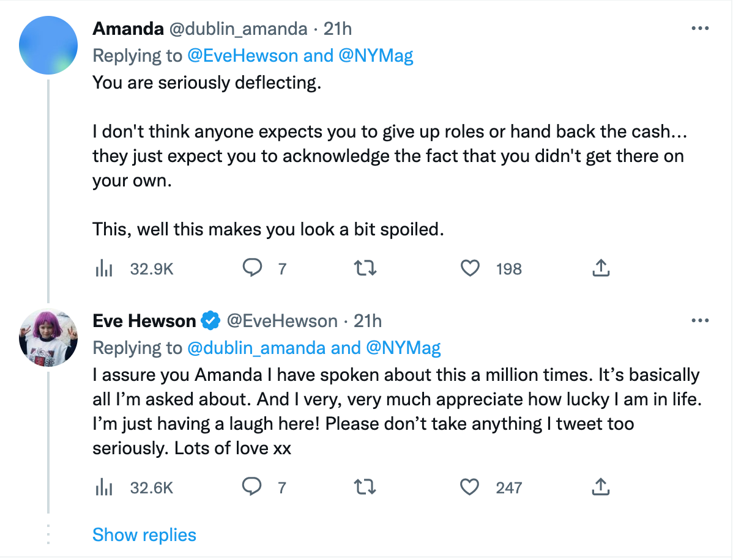
Task: Open the Eve Hewson display name link
Action: coord(144,320)
